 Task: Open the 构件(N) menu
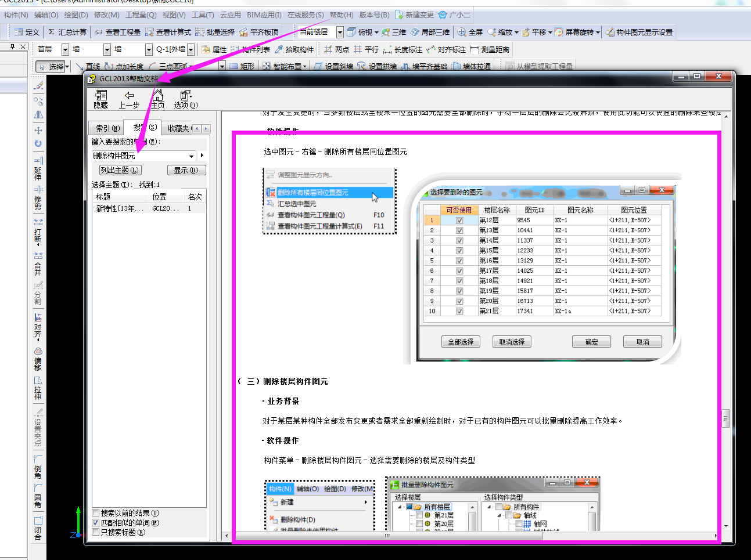tap(16, 15)
